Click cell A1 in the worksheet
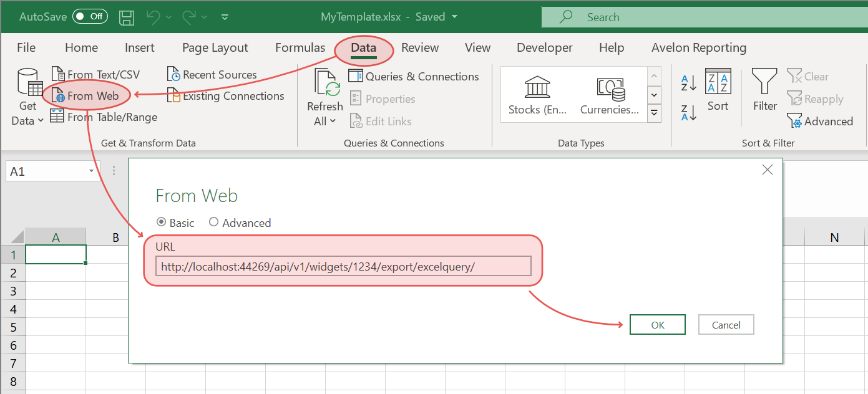This screenshot has width=868, height=394. pyautogui.click(x=56, y=254)
